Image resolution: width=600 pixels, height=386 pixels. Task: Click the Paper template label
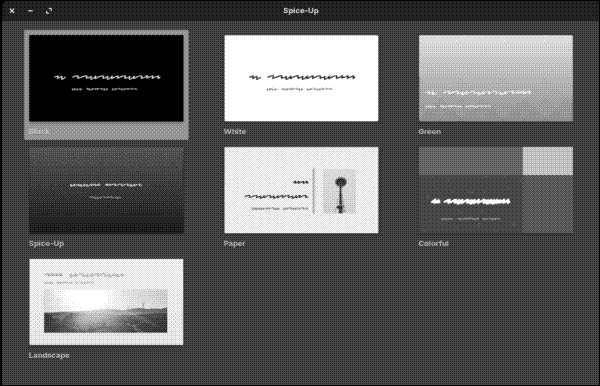(234, 244)
